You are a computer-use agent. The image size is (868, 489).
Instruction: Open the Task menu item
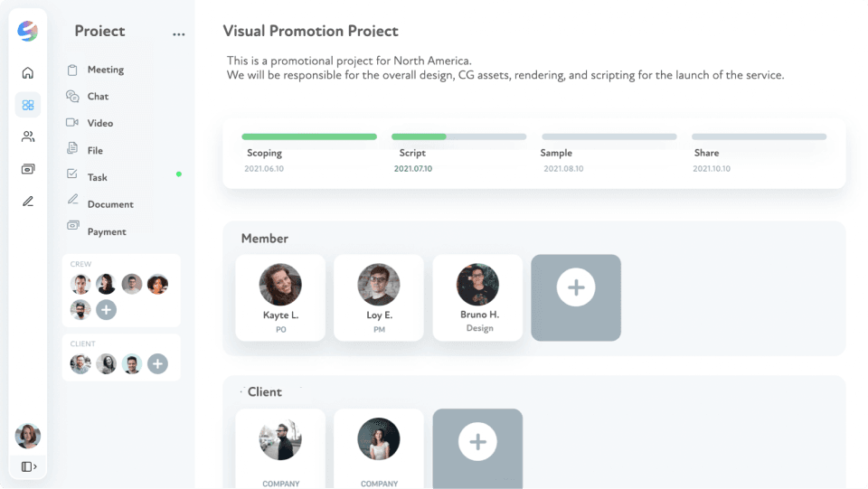click(x=98, y=177)
